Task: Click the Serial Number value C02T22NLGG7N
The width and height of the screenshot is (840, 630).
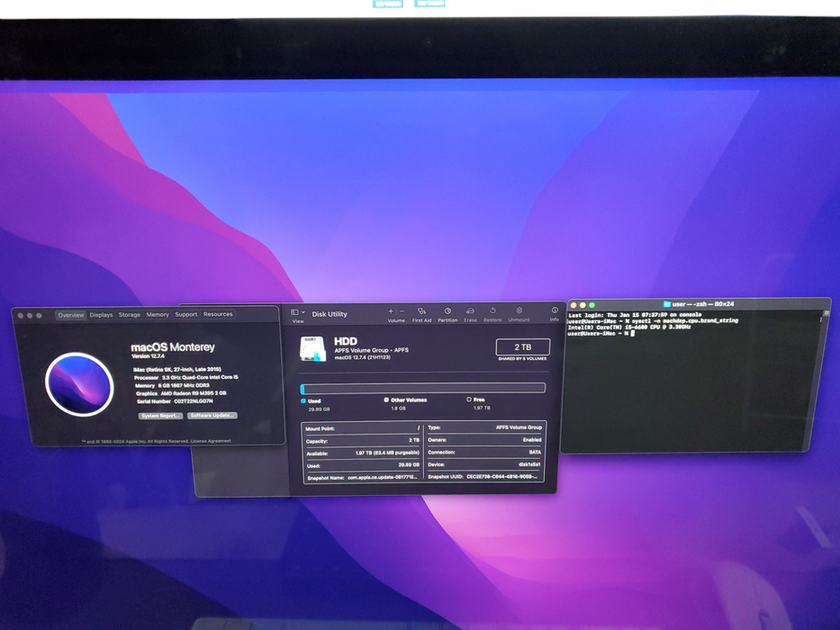Action: pyautogui.click(x=194, y=400)
